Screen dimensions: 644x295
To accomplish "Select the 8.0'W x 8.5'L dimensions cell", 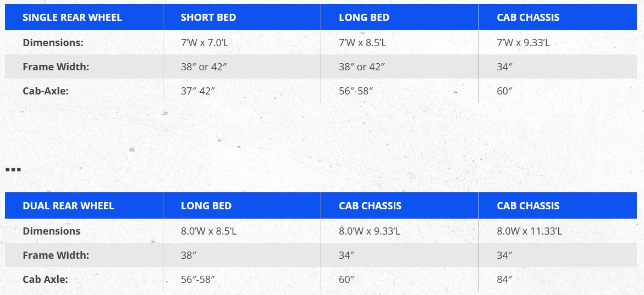I will click(208, 231).
